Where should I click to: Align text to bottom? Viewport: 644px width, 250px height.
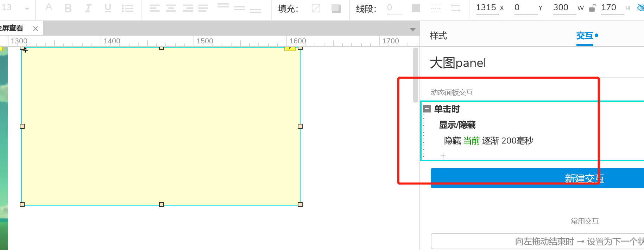pos(255,11)
